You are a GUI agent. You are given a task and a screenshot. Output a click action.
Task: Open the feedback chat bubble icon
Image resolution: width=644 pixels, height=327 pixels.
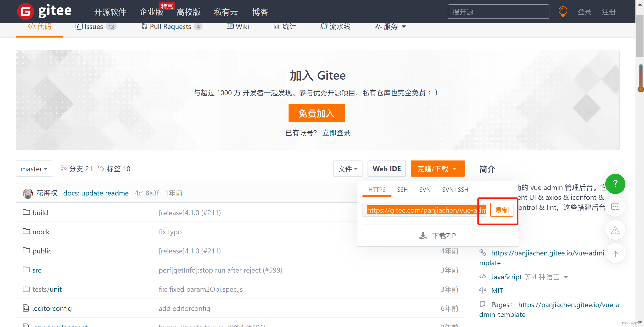click(x=615, y=207)
